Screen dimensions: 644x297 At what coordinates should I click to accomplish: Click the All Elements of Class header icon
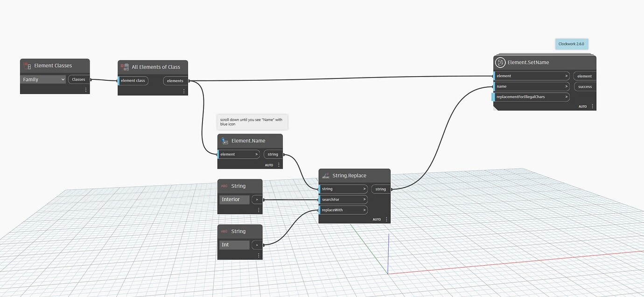pos(125,67)
